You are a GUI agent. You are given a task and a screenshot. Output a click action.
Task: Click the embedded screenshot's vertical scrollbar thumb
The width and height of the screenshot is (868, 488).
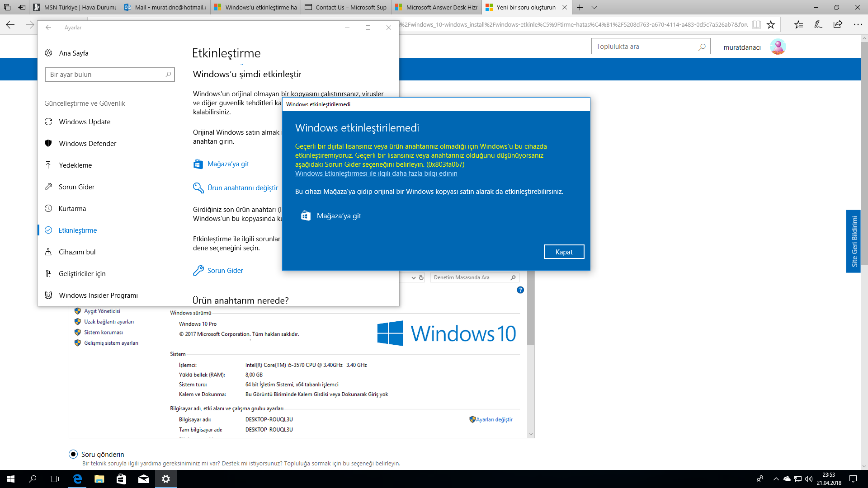(531, 308)
